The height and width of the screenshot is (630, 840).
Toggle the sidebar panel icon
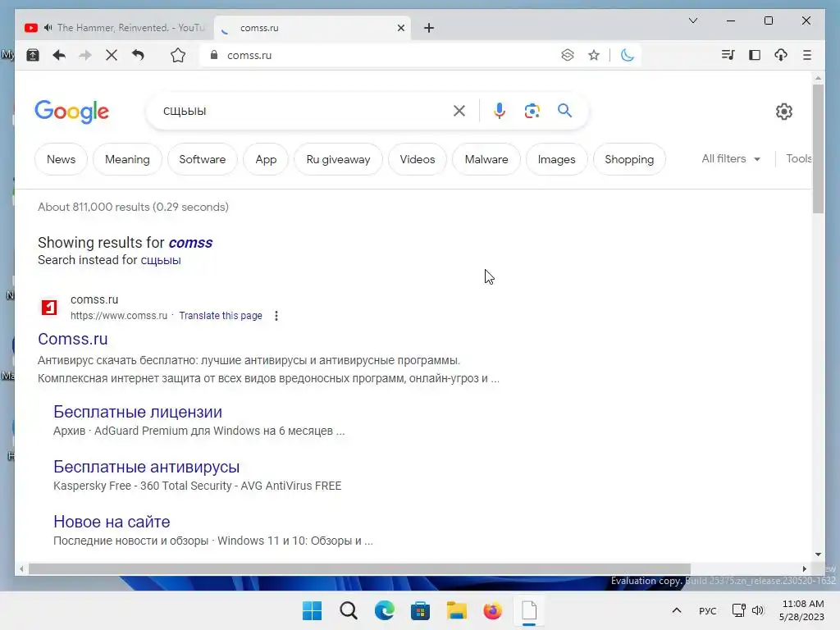[755, 55]
